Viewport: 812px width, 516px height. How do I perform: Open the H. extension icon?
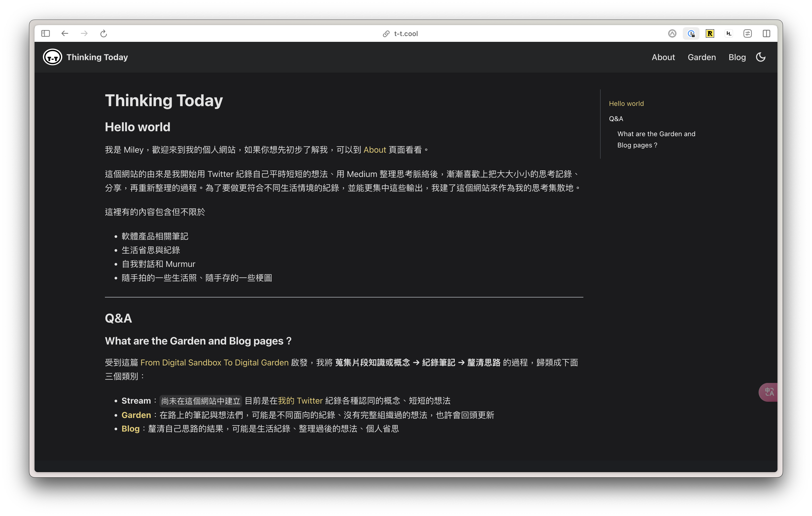pyautogui.click(x=729, y=33)
